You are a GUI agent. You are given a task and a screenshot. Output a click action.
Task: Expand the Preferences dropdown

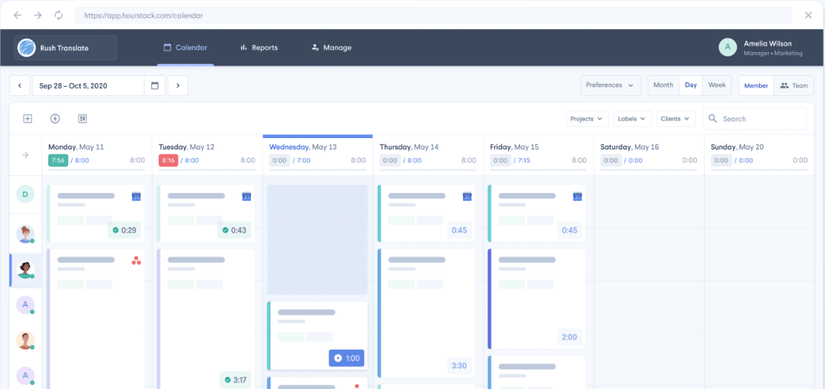click(x=610, y=85)
